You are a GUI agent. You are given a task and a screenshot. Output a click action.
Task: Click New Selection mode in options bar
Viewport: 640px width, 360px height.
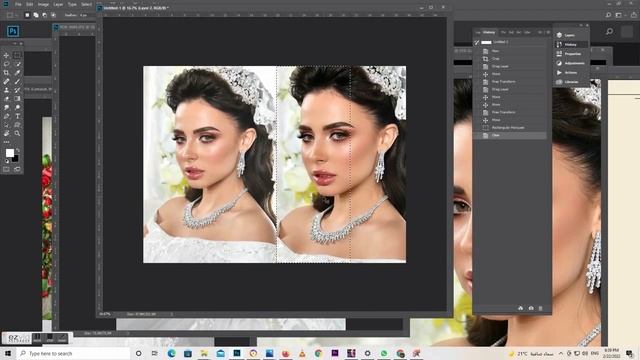[x=27, y=15]
